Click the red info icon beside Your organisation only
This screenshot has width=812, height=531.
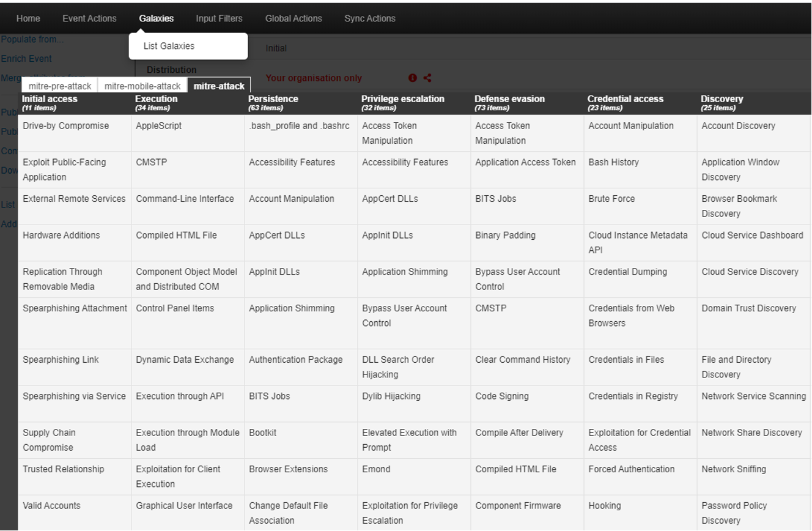coord(413,78)
